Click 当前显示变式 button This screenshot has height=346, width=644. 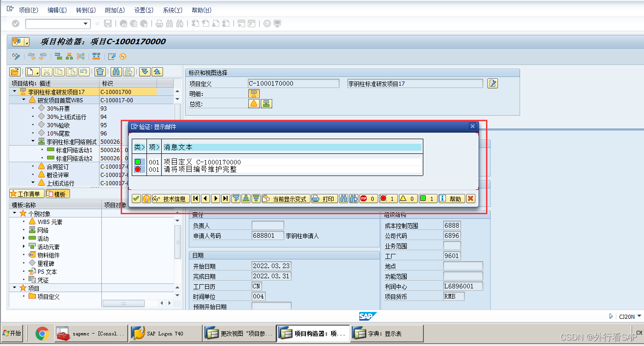click(x=286, y=199)
